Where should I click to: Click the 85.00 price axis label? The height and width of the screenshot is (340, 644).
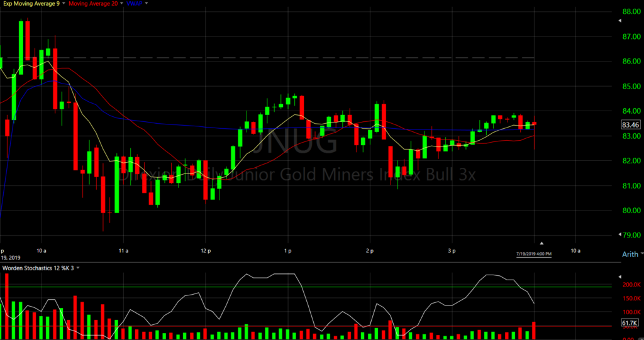(x=630, y=86)
